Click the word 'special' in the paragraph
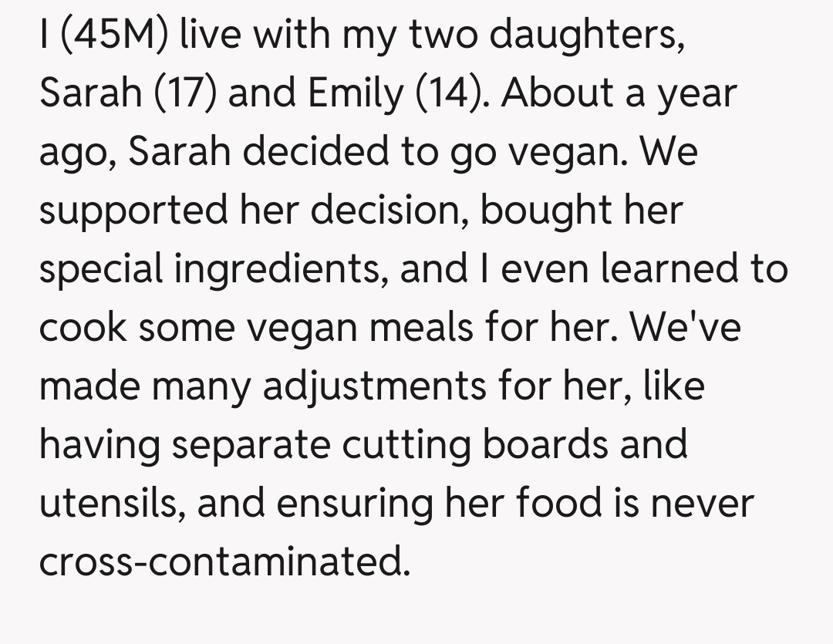This screenshot has width=833, height=644. (x=101, y=268)
